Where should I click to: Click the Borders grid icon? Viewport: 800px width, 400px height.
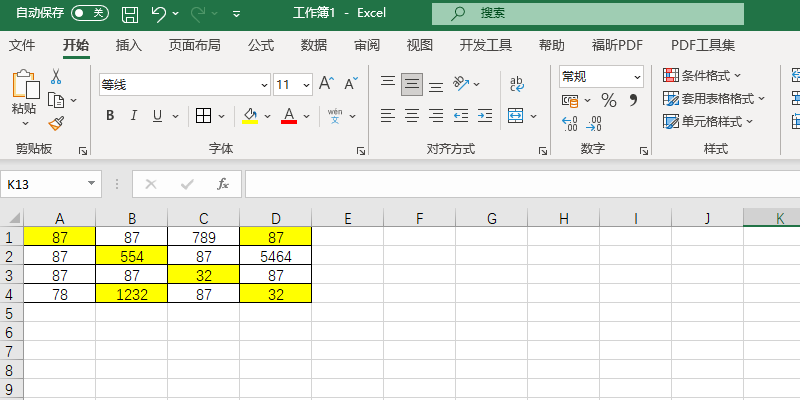[x=204, y=116]
